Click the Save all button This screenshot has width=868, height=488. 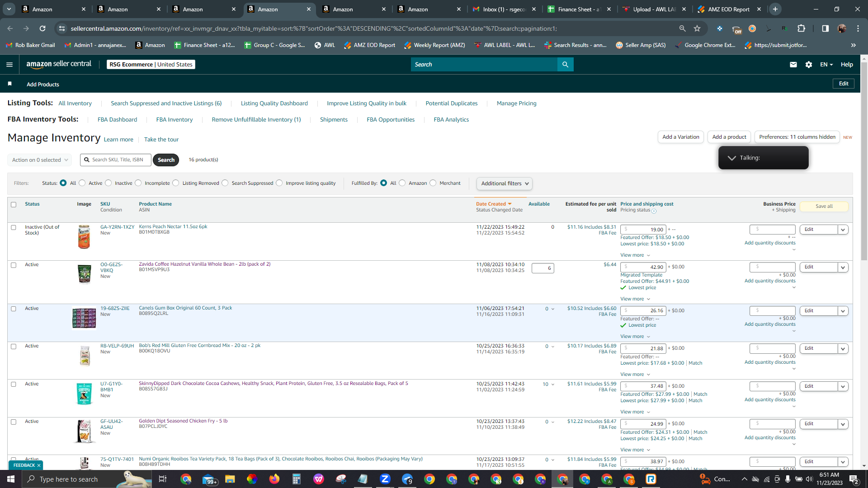pos(824,206)
